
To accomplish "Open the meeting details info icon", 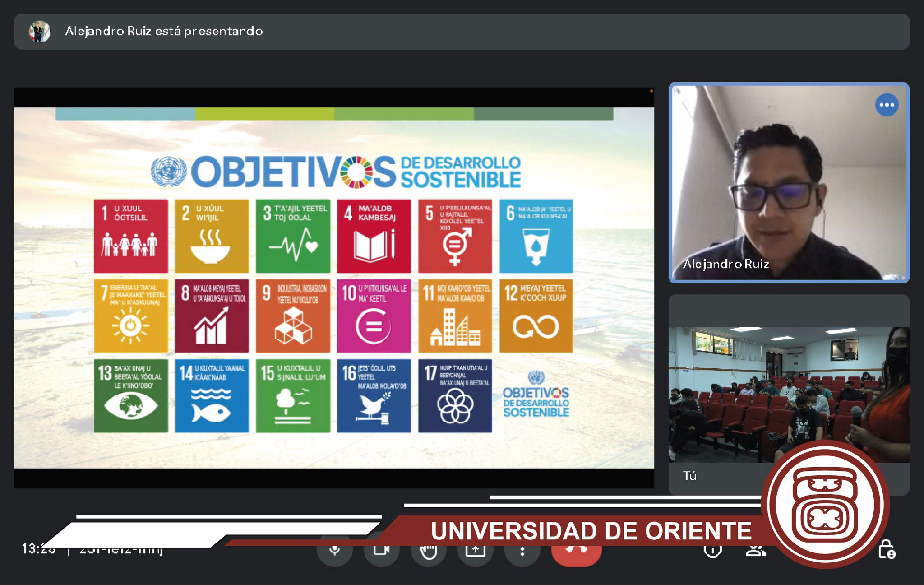I will (713, 550).
